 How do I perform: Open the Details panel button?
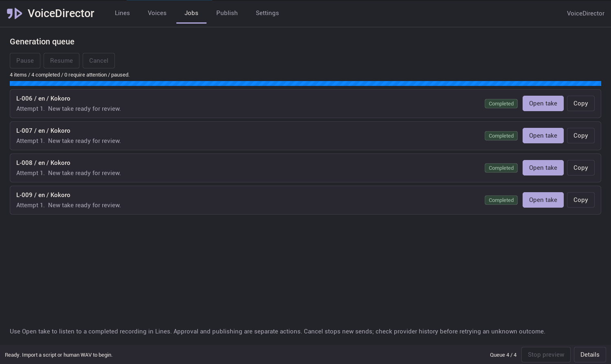(590, 355)
